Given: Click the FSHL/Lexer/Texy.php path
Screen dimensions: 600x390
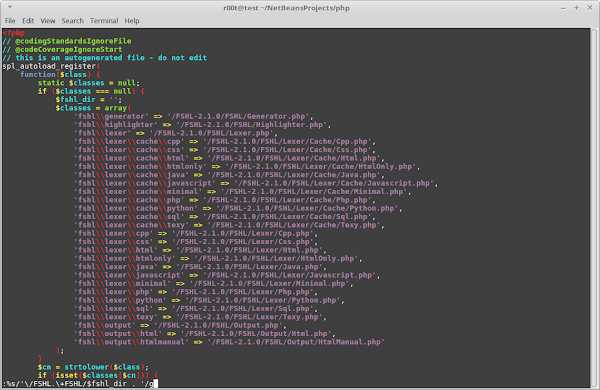Looking at the screenshot, I should 249,317.
